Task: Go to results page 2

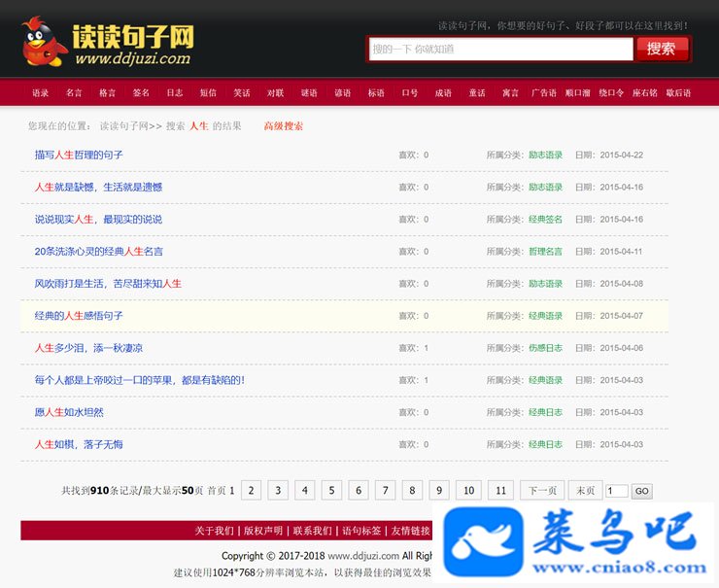Action: click(252, 490)
